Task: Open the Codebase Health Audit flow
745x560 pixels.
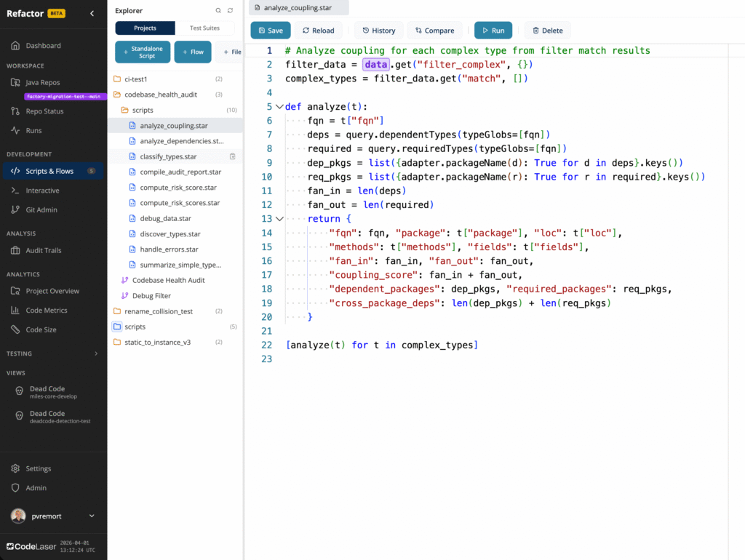Action: tap(168, 280)
